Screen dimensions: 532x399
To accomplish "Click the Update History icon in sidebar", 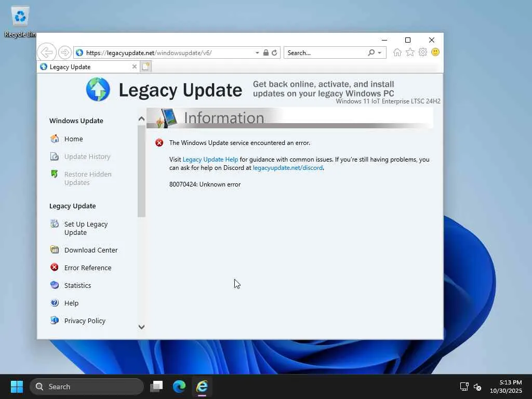I will [x=55, y=156].
